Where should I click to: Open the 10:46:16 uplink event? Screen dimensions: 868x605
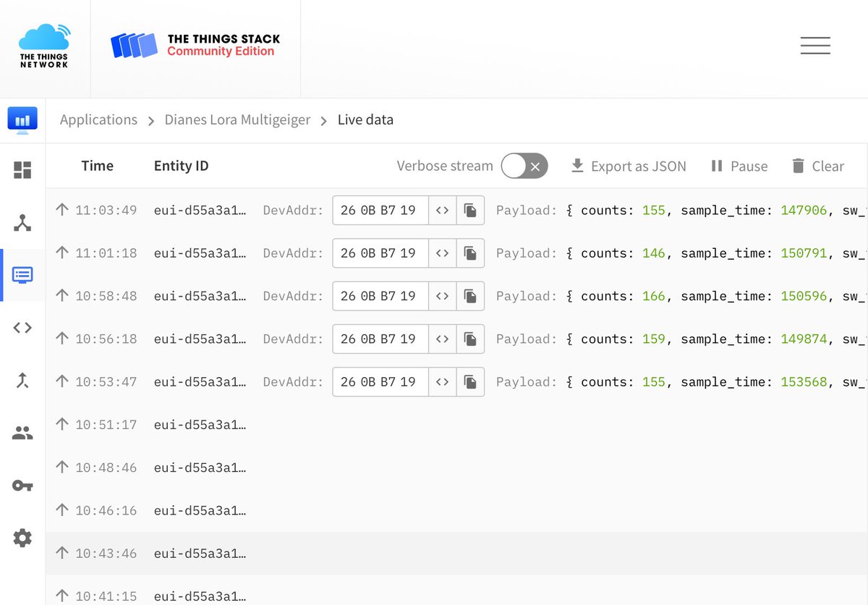click(456, 511)
